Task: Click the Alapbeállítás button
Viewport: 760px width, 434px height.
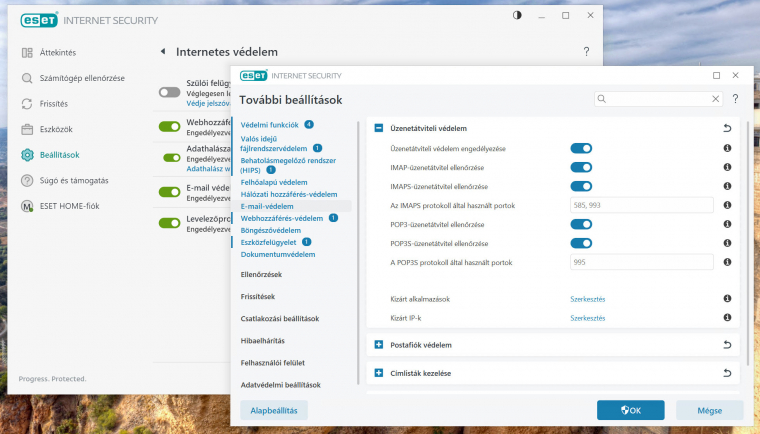Action: (x=274, y=410)
